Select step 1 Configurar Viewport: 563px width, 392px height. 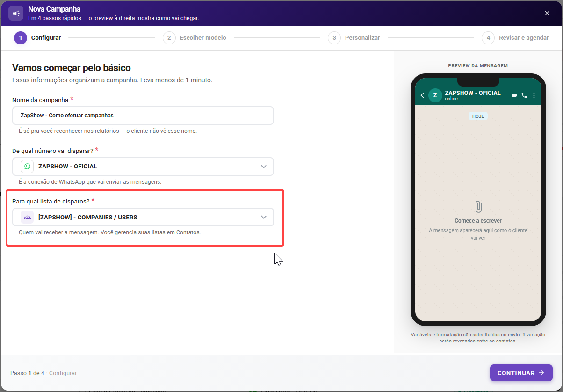pos(37,38)
